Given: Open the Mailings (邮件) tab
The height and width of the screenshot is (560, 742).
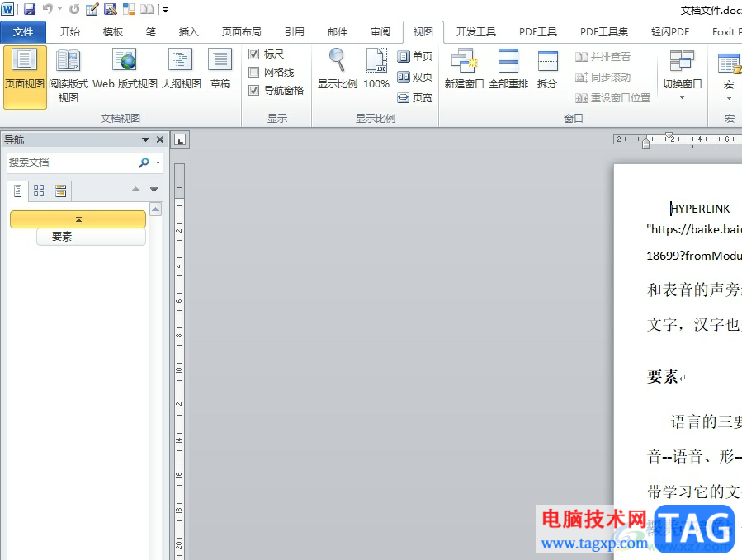Looking at the screenshot, I should coord(338,31).
